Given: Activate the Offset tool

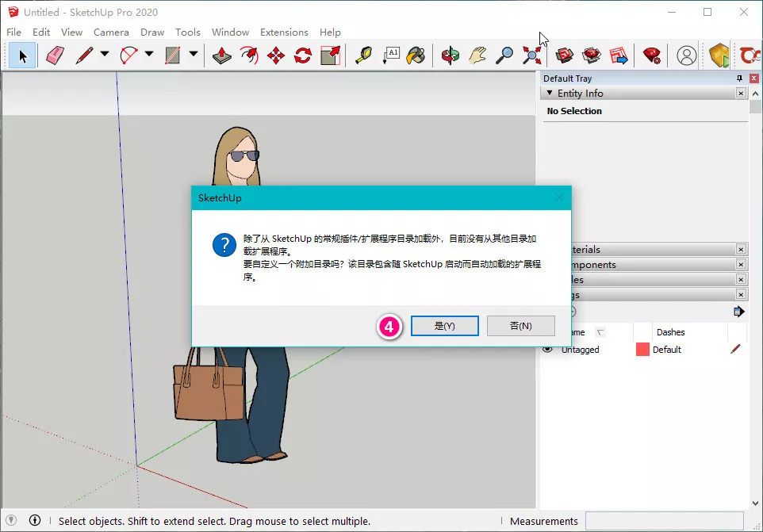Looking at the screenshot, I should point(249,55).
